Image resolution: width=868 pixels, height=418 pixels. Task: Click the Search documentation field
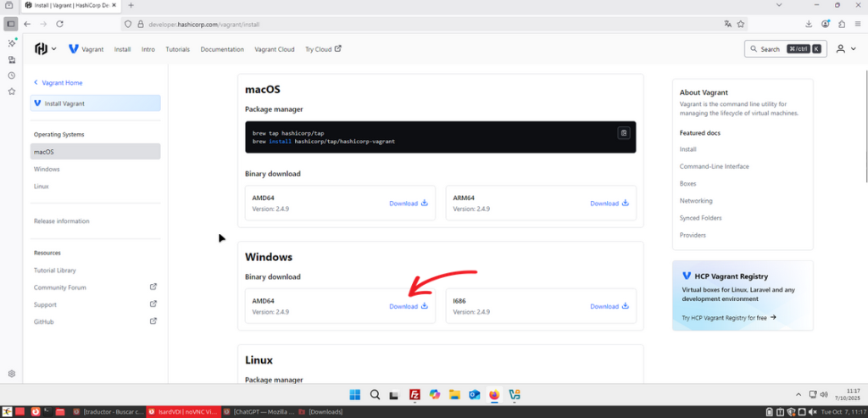coord(770,49)
